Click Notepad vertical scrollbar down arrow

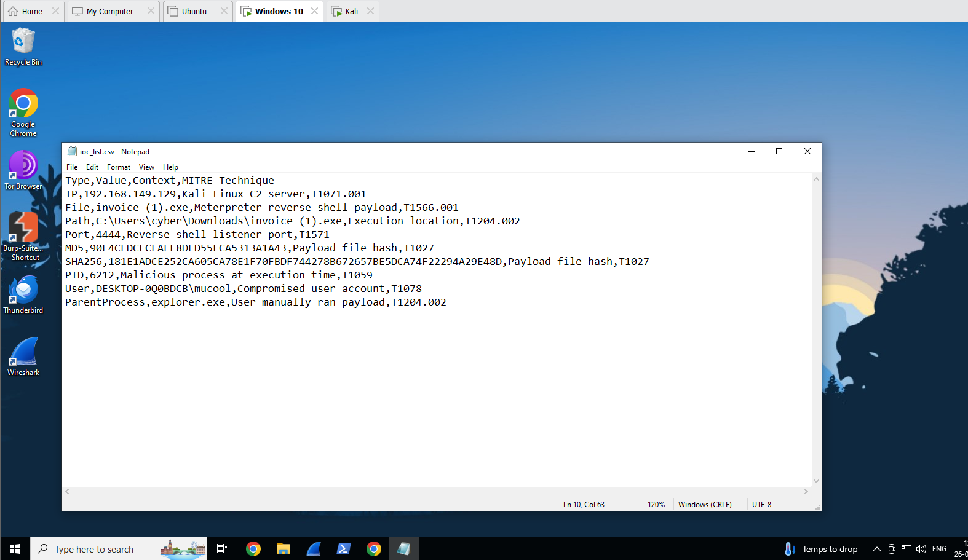pyautogui.click(x=816, y=481)
